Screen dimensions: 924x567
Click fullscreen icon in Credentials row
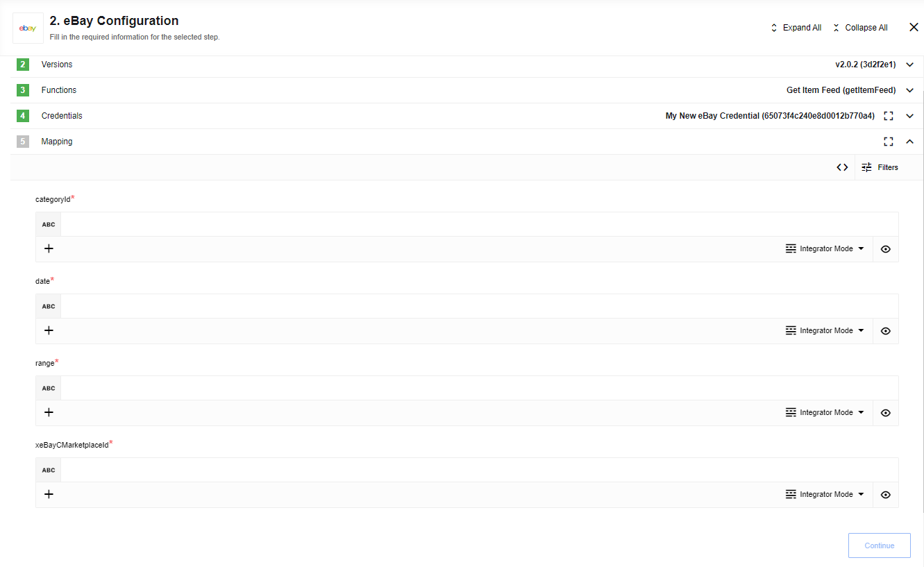click(x=889, y=116)
